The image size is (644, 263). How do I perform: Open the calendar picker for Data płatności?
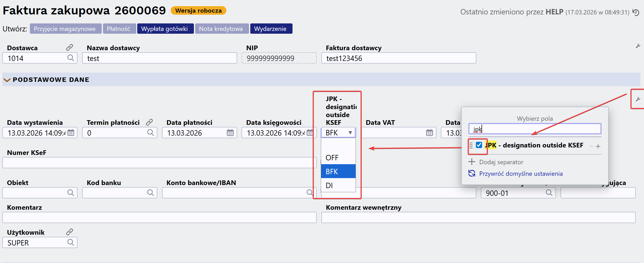pos(230,133)
